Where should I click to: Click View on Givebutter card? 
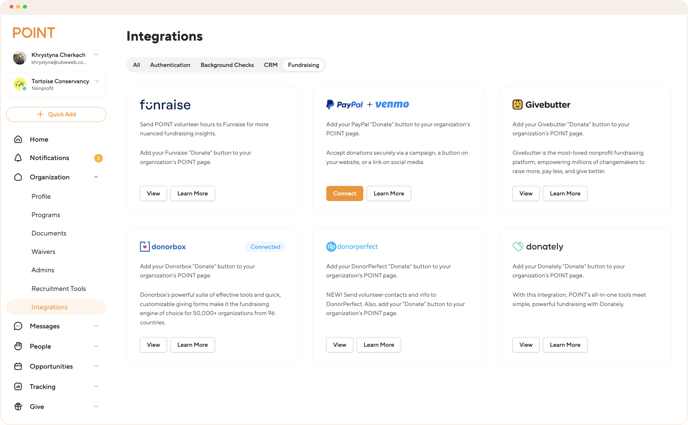click(526, 193)
